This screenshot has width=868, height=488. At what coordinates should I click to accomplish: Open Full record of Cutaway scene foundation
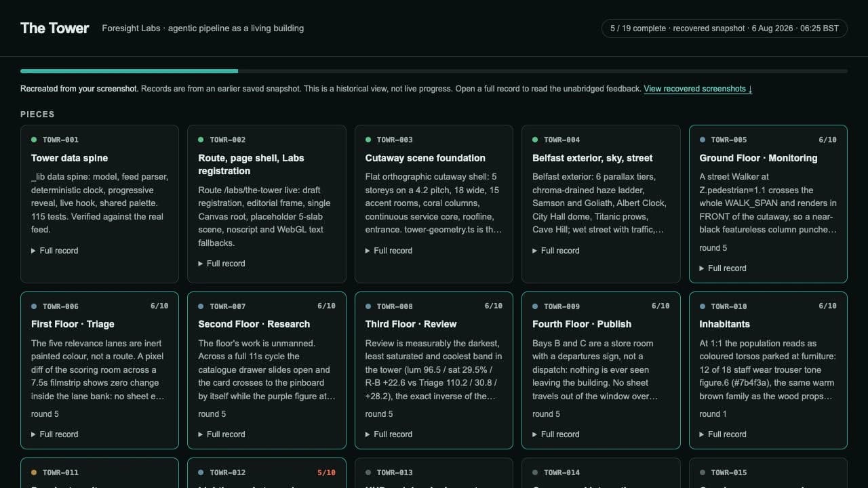[x=389, y=251]
